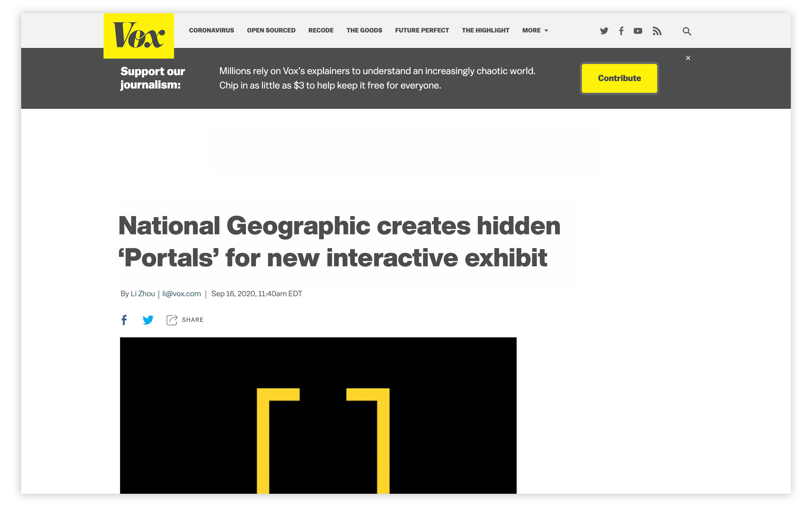Click the Vox logo
Image resolution: width=812 pixels, height=507 pixels.
139,35
